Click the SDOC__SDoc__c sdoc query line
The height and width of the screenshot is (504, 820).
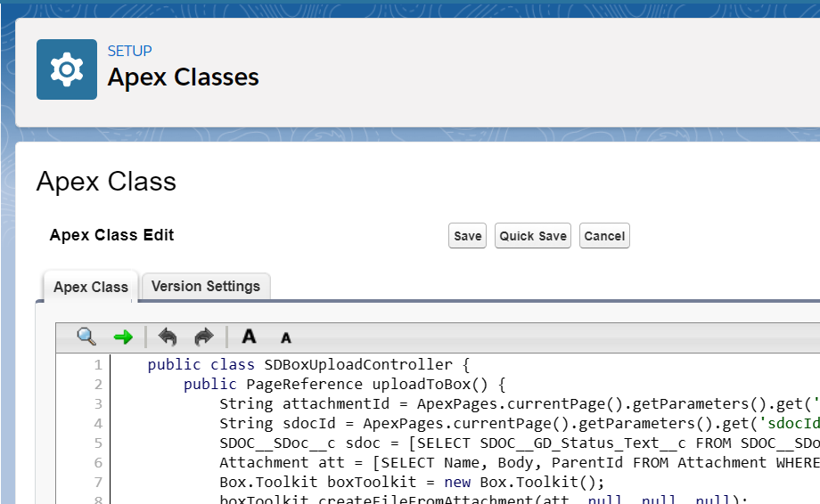pyautogui.click(x=520, y=443)
